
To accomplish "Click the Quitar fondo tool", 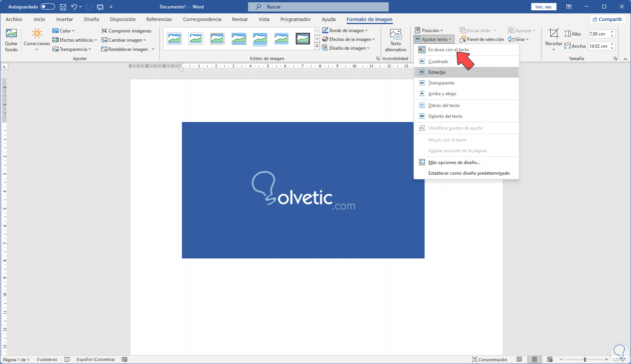I will [11, 40].
